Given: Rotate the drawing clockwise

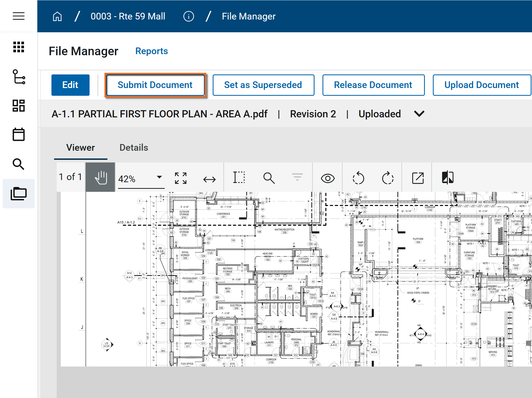Looking at the screenshot, I should tap(388, 178).
